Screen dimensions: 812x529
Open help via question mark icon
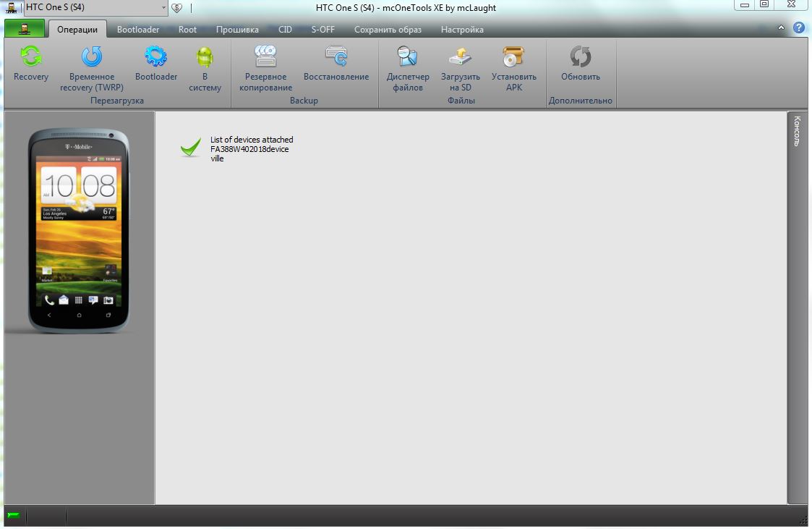click(799, 28)
